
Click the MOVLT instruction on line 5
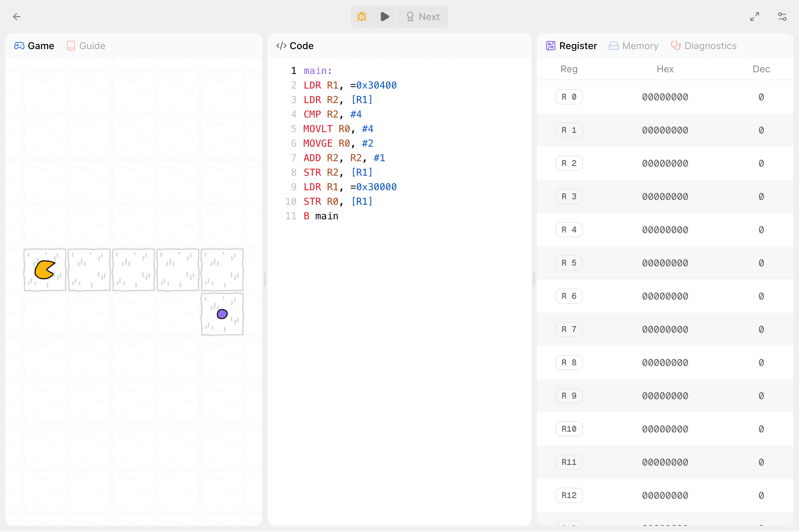317,128
